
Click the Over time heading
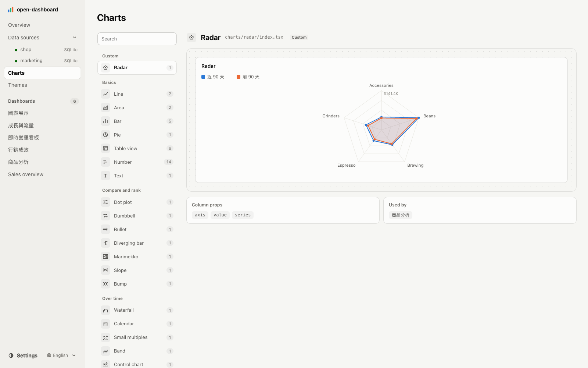click(x=112, y=298)
